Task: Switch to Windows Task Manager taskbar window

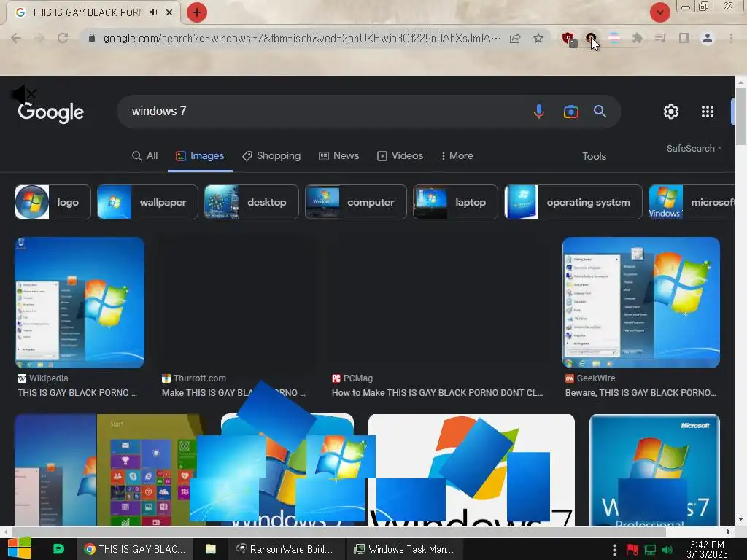Action: 403,549
